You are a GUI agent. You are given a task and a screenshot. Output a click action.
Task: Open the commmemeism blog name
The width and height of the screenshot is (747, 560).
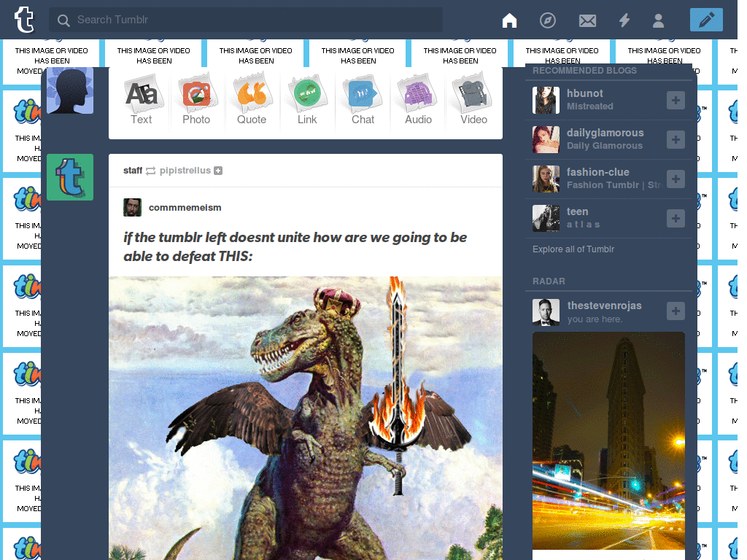[185, 208]
